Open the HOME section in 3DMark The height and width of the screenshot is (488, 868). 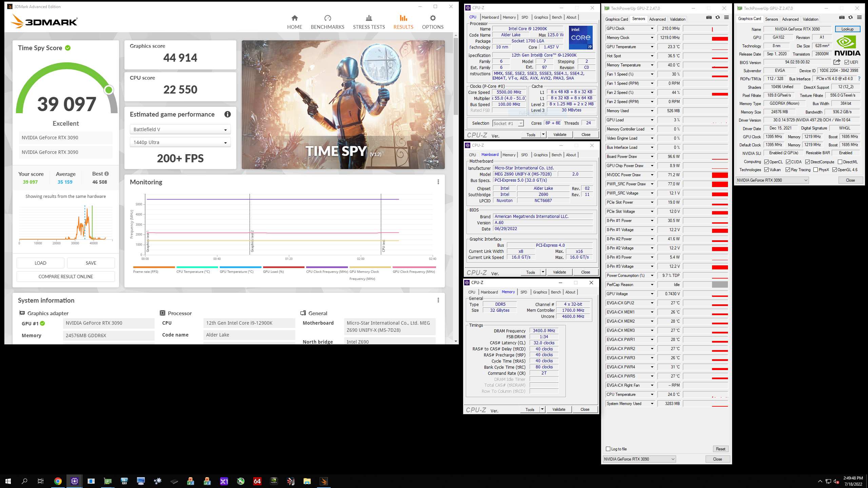pyautogui.click(x=294, y=22)
